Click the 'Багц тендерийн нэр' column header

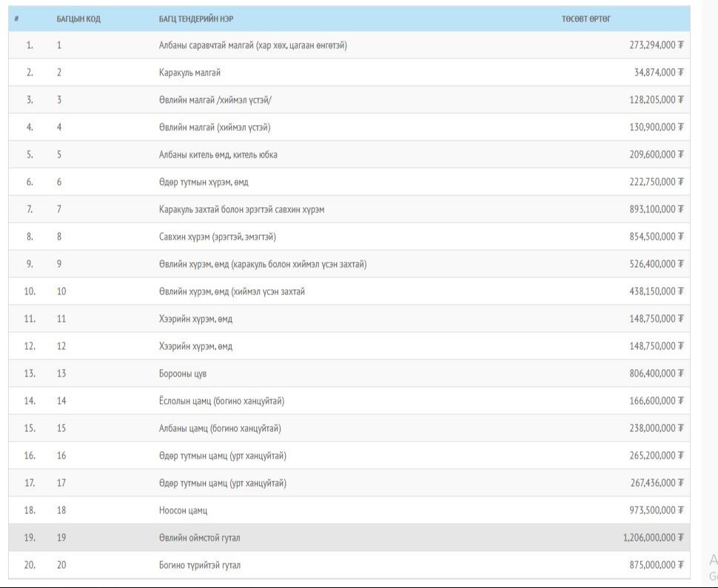tap(196, 18)
